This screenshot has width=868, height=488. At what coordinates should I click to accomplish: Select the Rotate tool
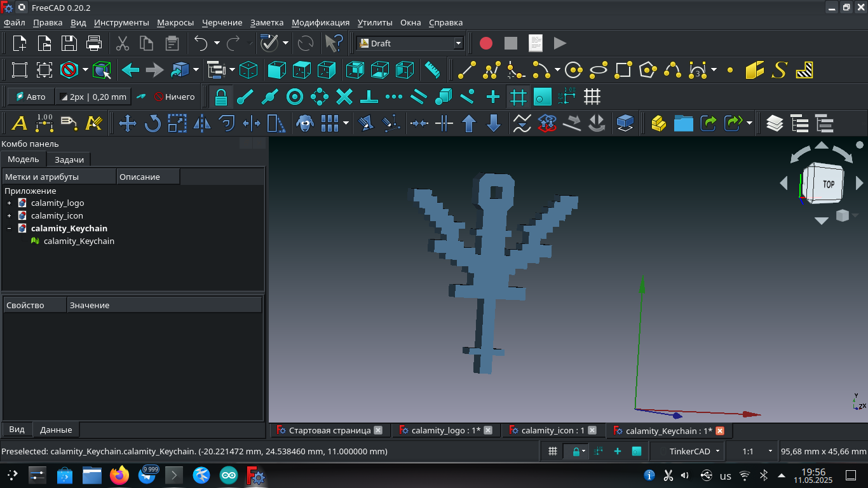pyautogui.click(x=153, y=123)
